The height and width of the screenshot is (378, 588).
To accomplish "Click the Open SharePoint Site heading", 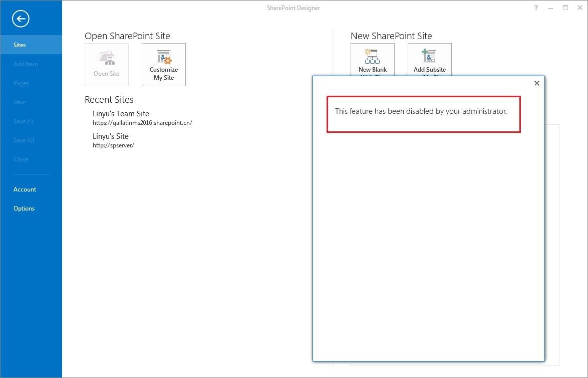I will [127, 36].
